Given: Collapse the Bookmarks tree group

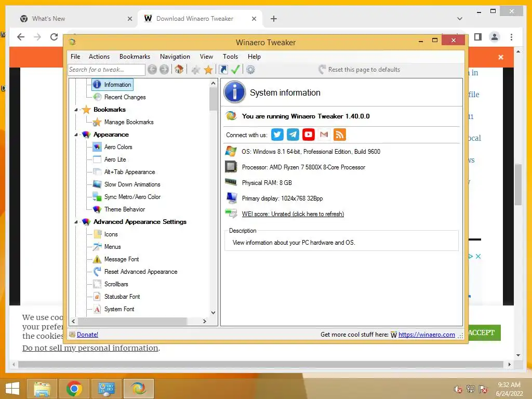Looking at the screenshot, I should coord(76,110).
